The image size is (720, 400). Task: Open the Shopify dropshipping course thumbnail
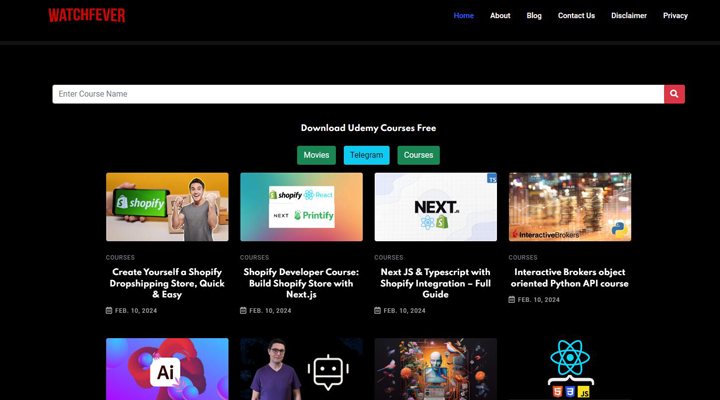coord(167,207)
